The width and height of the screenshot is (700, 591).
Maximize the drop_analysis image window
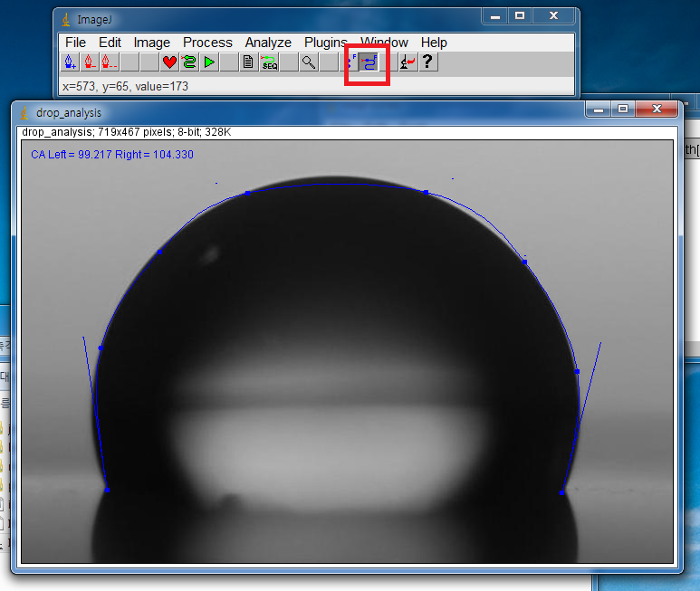coord(623,110)
